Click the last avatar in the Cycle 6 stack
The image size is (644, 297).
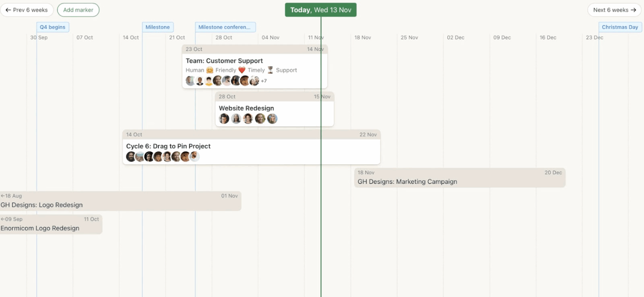tap(195, 157)
